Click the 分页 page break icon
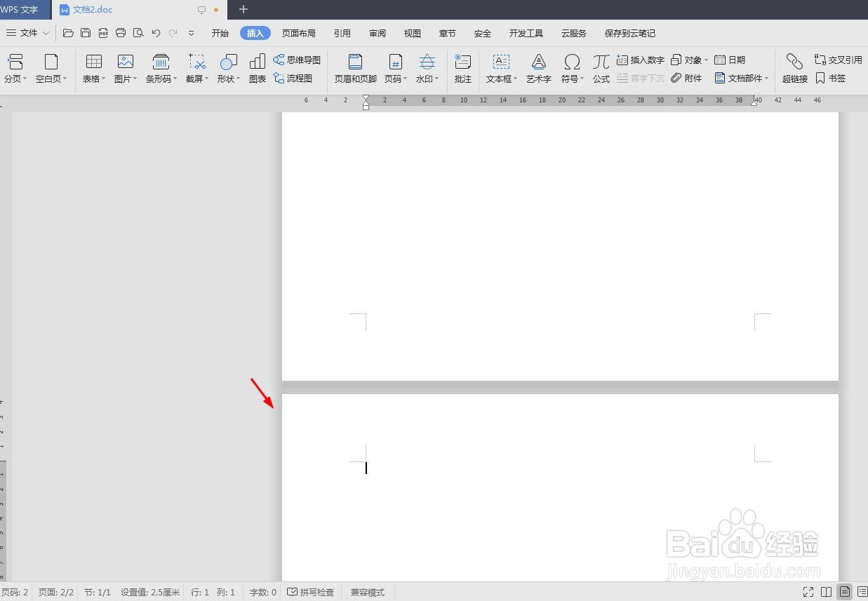 click(15, 62)
